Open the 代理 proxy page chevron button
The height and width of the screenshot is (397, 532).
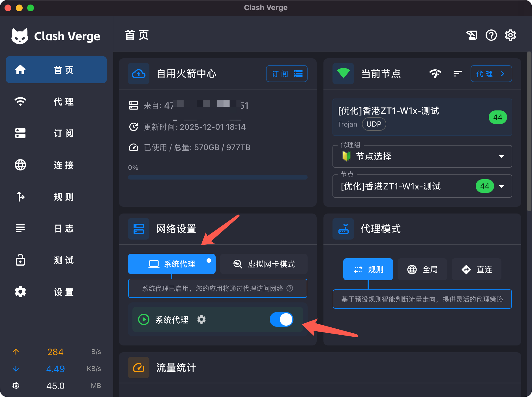tap(491, 74)
